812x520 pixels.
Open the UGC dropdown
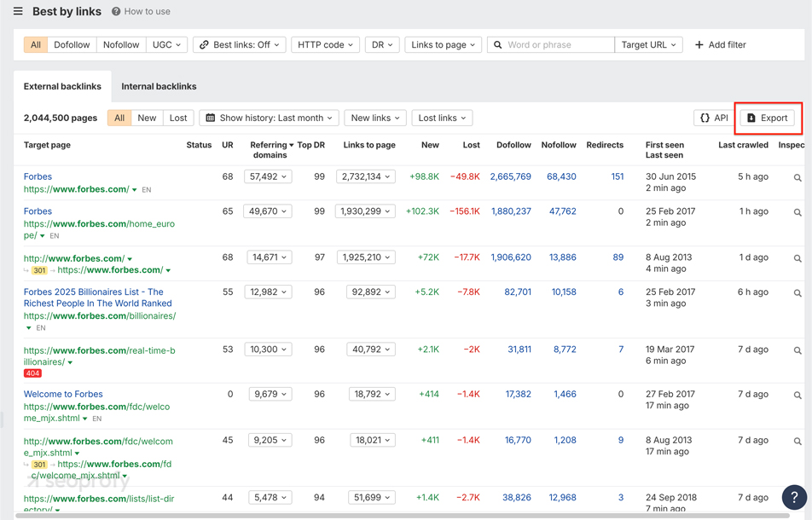[167, 45]
